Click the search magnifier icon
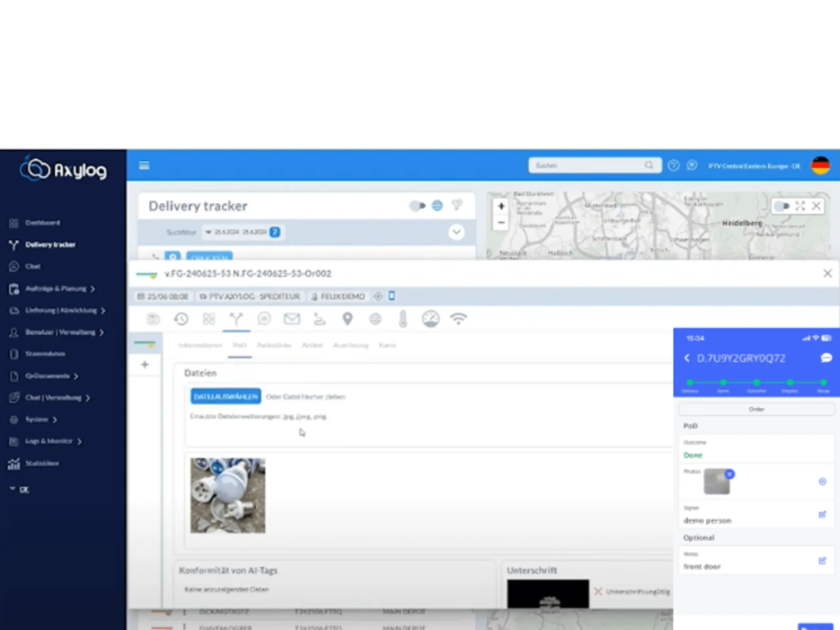This screenshot has width=840, height=630. click(x=649, y=165)
